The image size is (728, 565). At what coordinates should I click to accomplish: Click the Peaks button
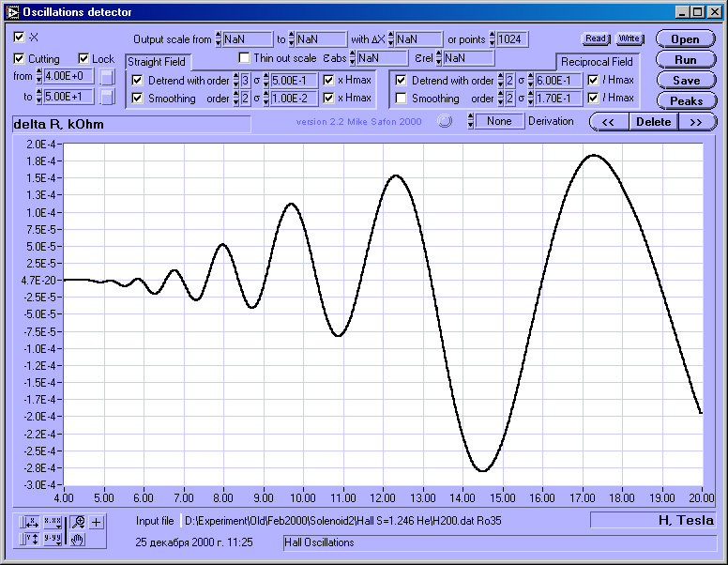685,100
